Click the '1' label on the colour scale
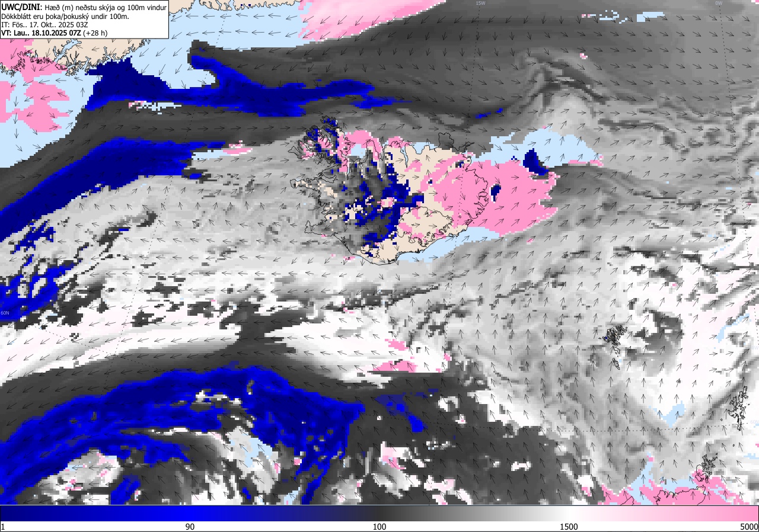Viewport: 759px width, 532px height. 3,527
